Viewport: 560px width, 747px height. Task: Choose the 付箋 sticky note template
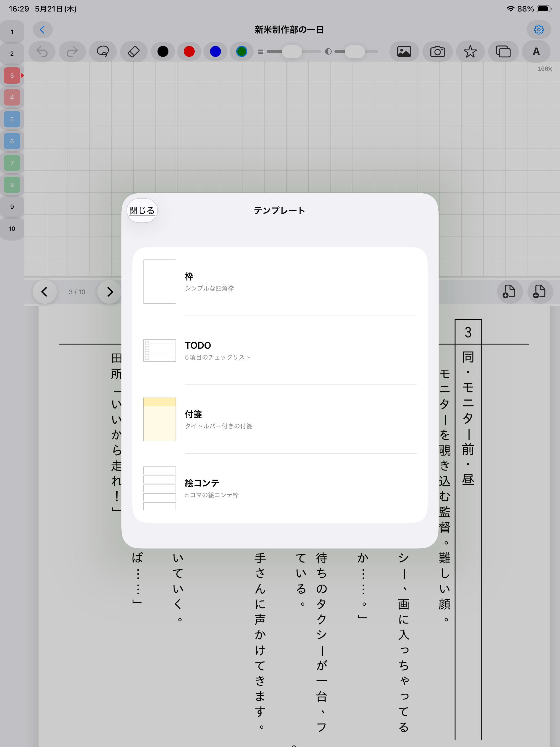[280, 419]
